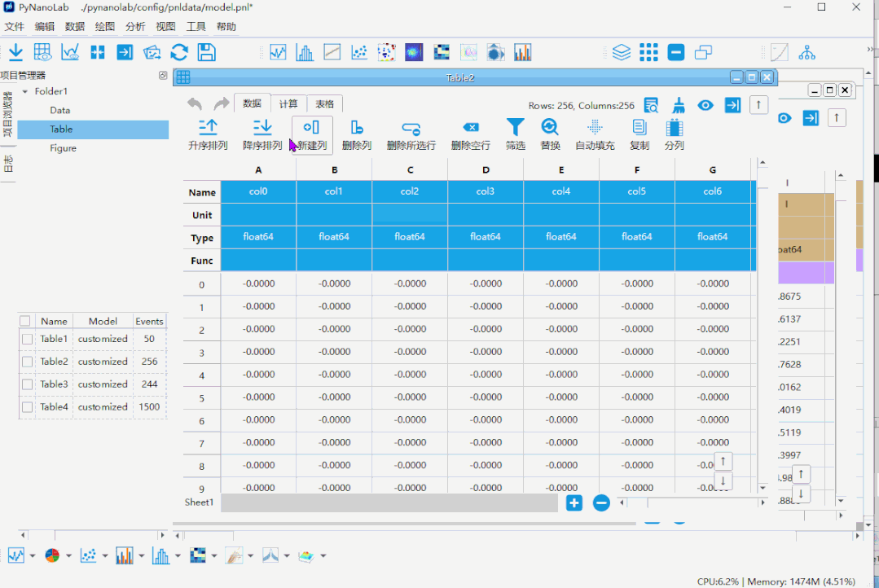879x588 pixels.
Task: Switch to the 计算 tab
Action: pos(288,103)
